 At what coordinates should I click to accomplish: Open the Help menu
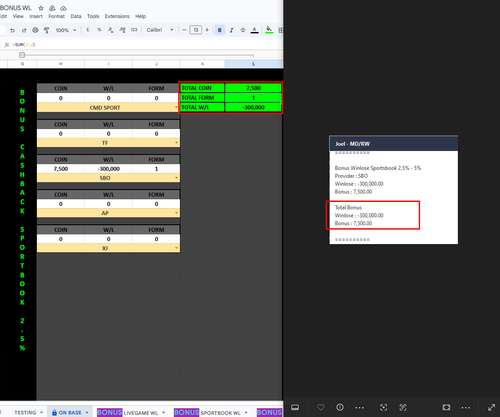tap(140, 16)
